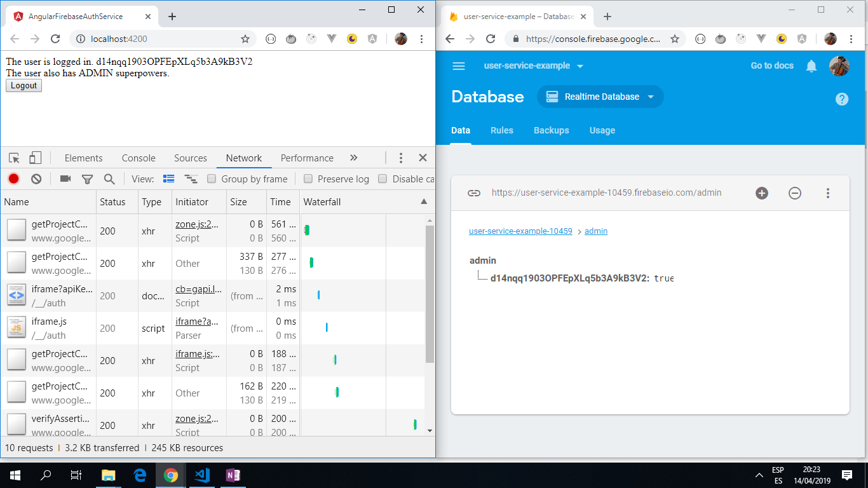Viewport: 868px width, 488px height.
Task: Open Chrome menu in the localhost window
Action: (x=421, y=39)
